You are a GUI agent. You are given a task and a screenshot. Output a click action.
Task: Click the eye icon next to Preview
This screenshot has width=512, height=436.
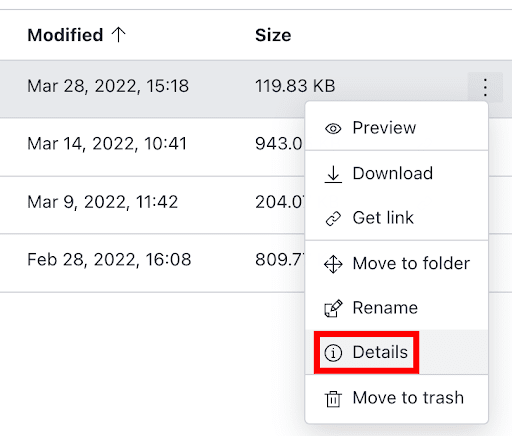tap(333, 128)
